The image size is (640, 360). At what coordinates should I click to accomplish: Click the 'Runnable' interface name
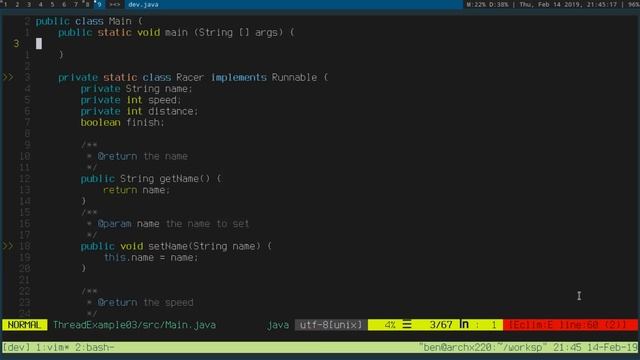tap(294, 78)
